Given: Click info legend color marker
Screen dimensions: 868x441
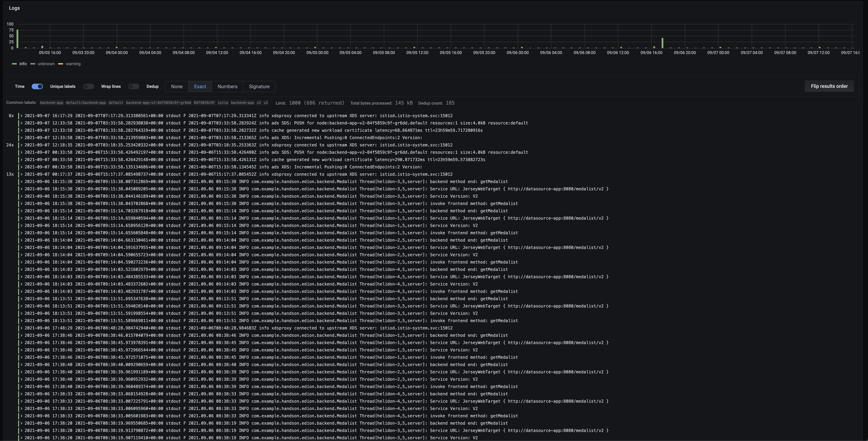Looking at the screenshot, I should coord(14,64).
